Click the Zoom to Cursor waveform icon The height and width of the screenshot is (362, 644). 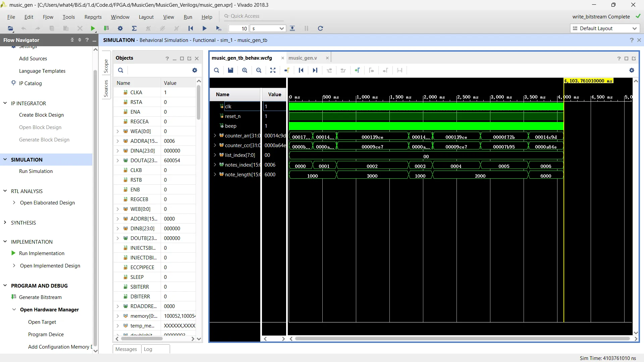pyautogui.click(x=287, y=70)
